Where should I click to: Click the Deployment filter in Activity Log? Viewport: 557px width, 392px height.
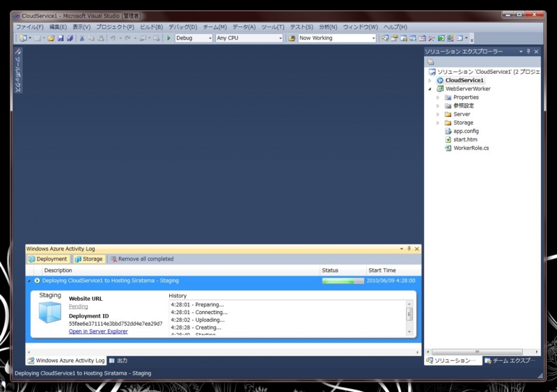tap(47, 259)
